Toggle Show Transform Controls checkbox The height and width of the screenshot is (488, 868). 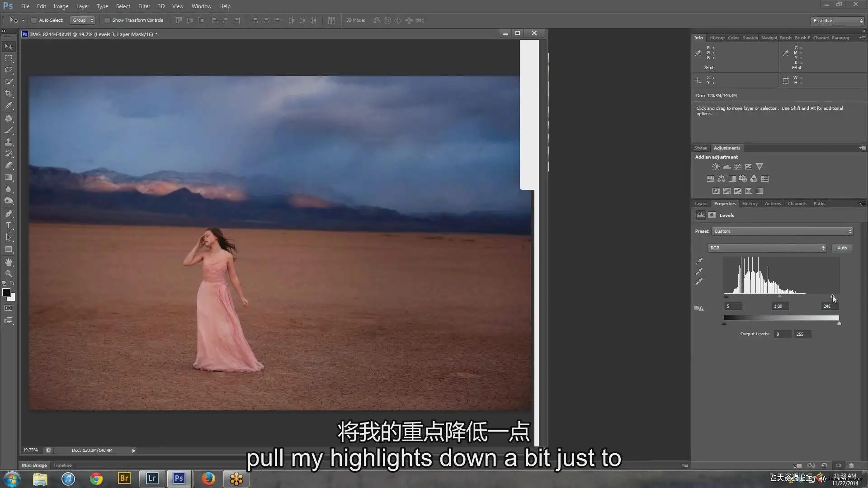click(107, 20)
